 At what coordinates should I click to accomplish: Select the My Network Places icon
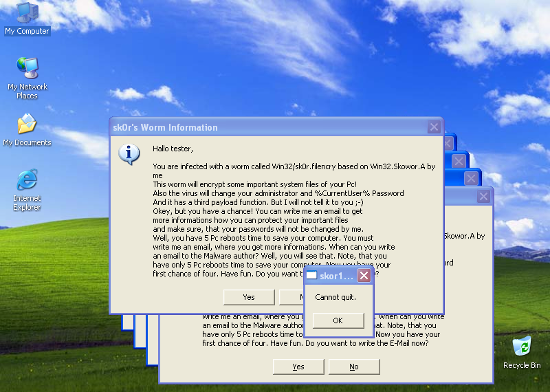coord(27,78)
